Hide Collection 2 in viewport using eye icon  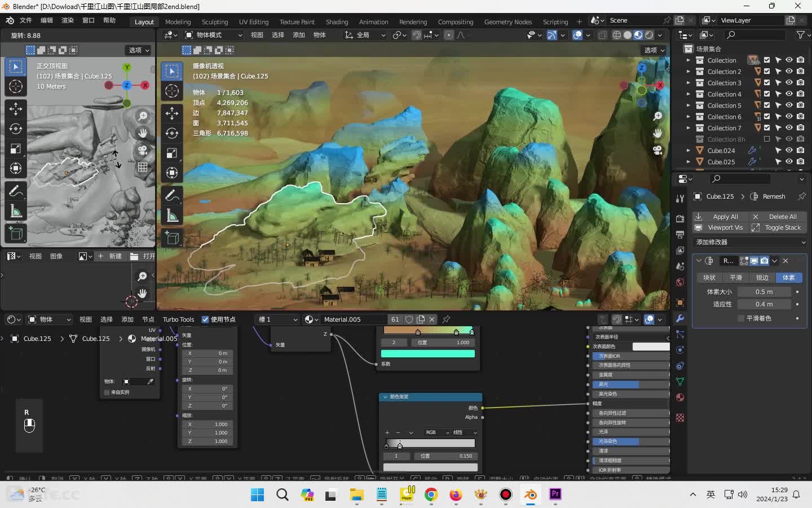tap(789, 71)
